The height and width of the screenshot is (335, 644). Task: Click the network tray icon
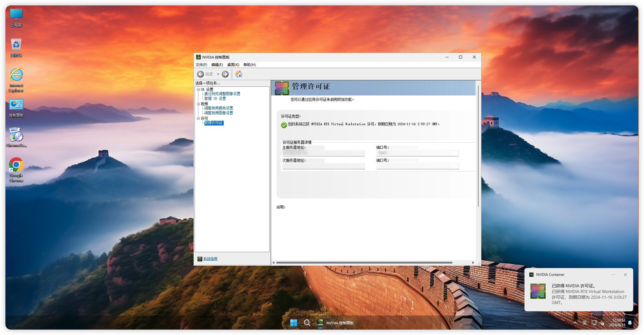tap(594, 323)
